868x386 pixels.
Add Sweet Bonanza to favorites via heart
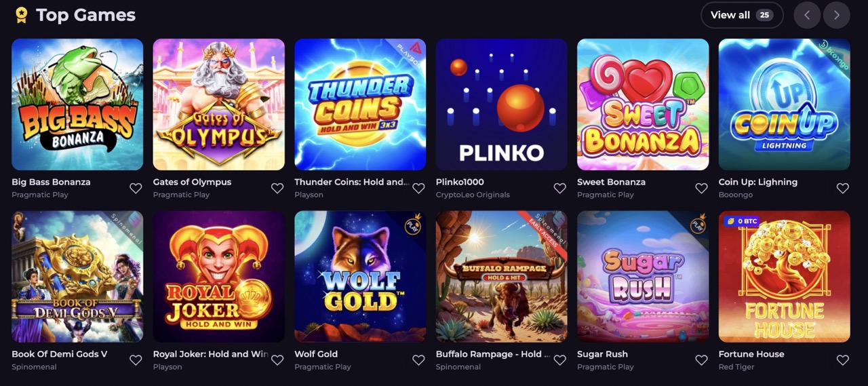click(701, 188)
